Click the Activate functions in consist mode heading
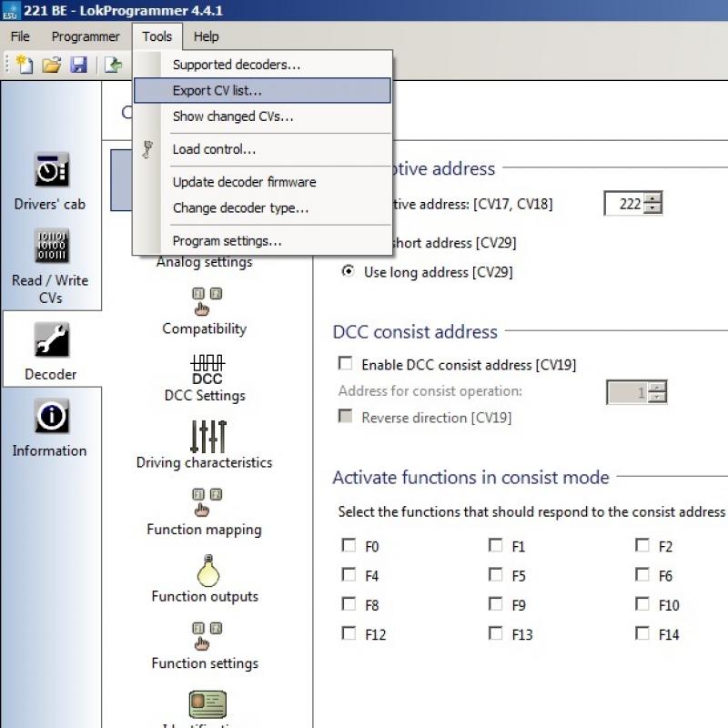 (x=470, y=477)
